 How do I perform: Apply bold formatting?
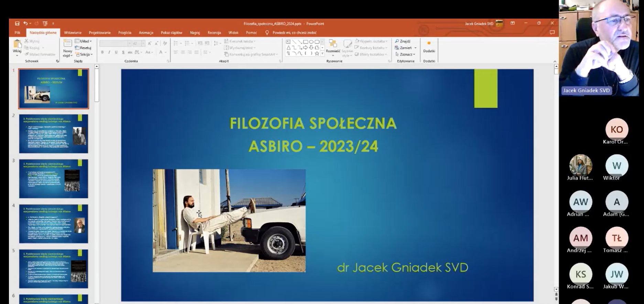point(102,52)
